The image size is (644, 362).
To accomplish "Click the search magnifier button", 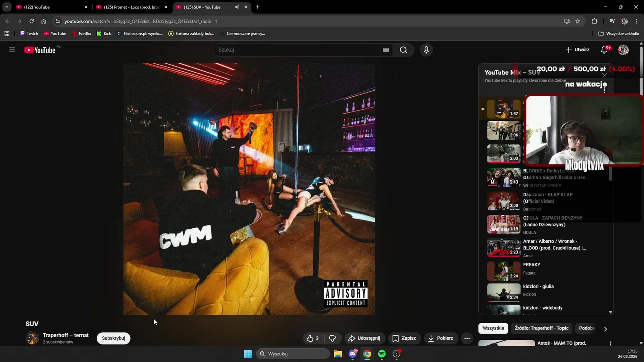I will (404, 50).
